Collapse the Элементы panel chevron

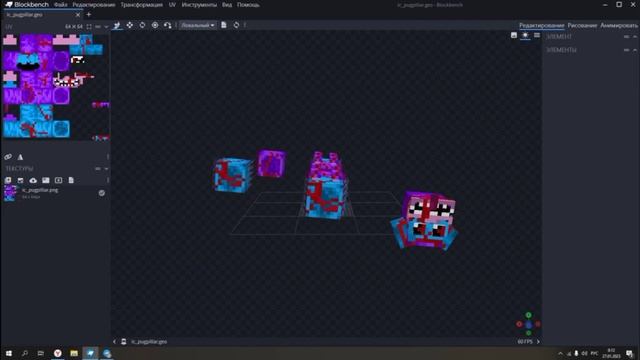(x=635, y=50)
